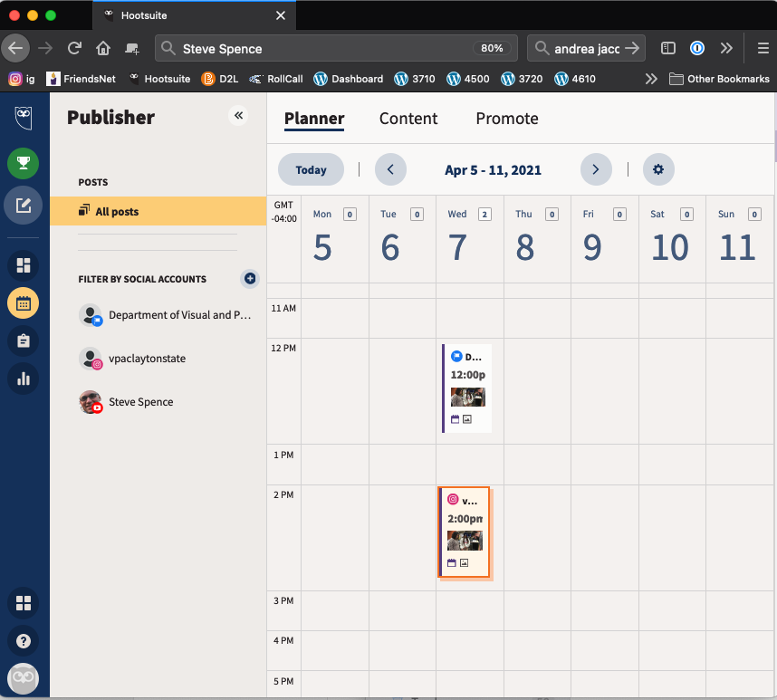
Task: Select the Publisher calendar icon
Action: [24, 303]
